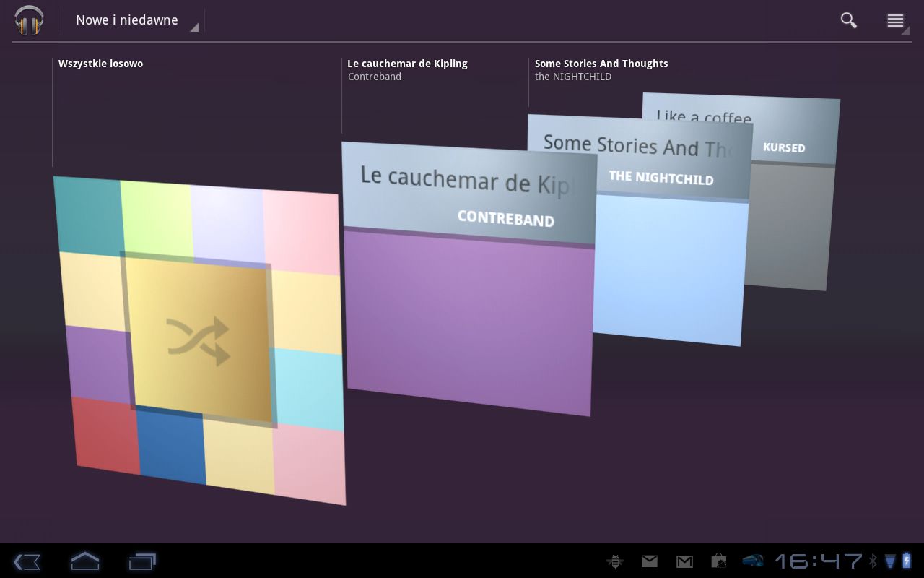Image resolution: width=924 pixels, height=578 pixels.
Task: Tap the battery status icon
Action: (x=907, y=561)
